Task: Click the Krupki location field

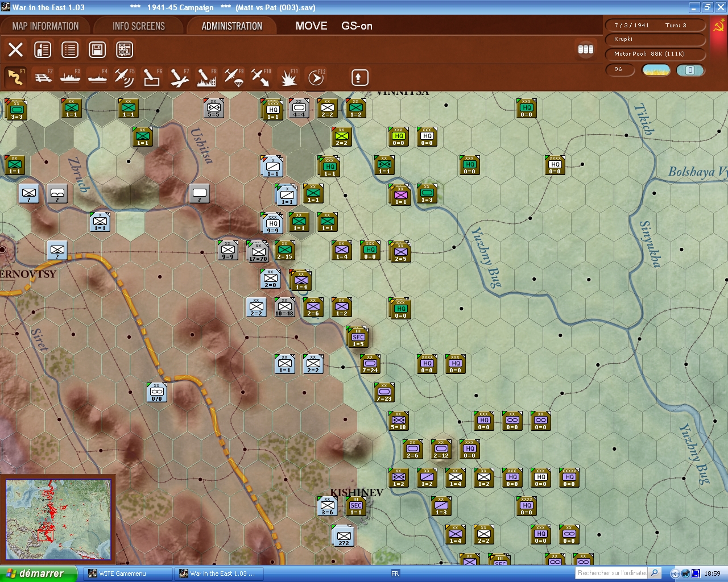Action: tap(655, 39)
